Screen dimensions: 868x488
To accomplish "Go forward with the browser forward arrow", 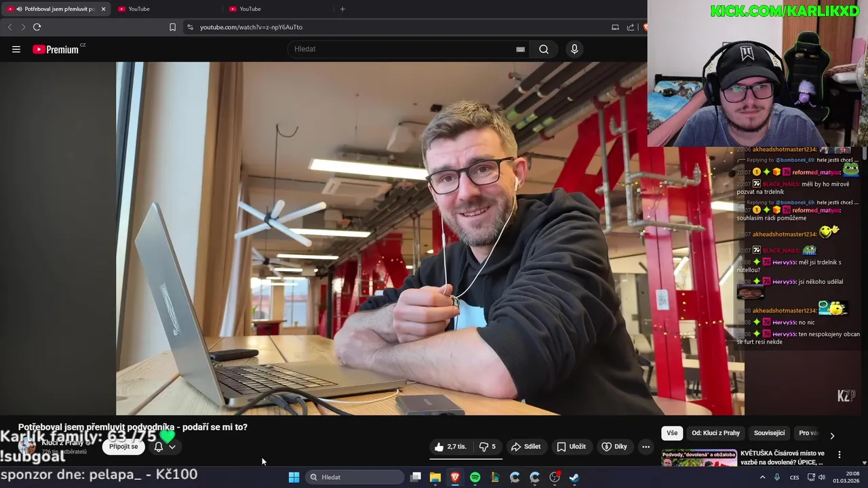I will pyautogui.click(x=22, y=27).
